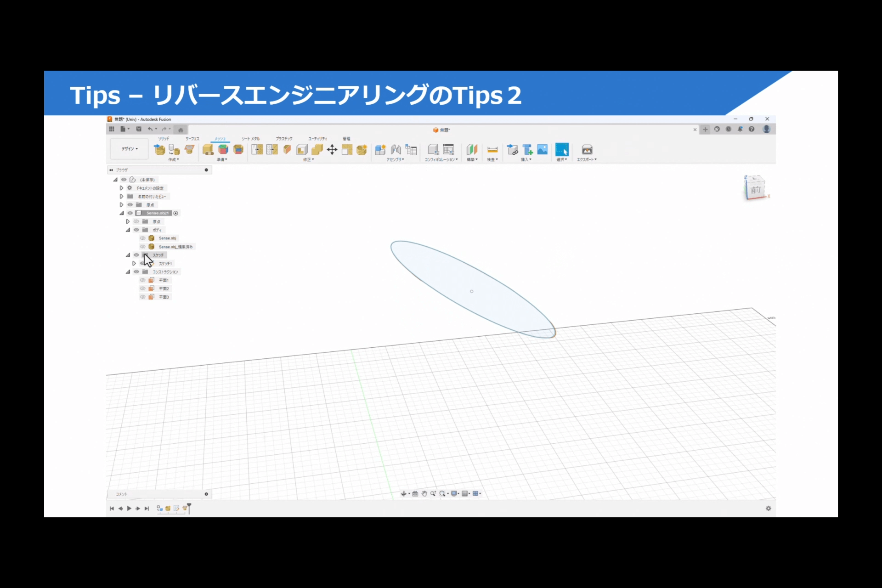Jump to the timeline beginning
The height and width of the screenshot is (588, 882).
coord(112,509)
